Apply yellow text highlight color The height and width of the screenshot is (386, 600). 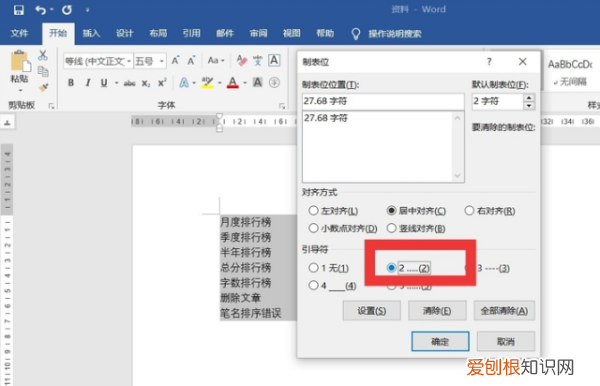tap(207, 83)
